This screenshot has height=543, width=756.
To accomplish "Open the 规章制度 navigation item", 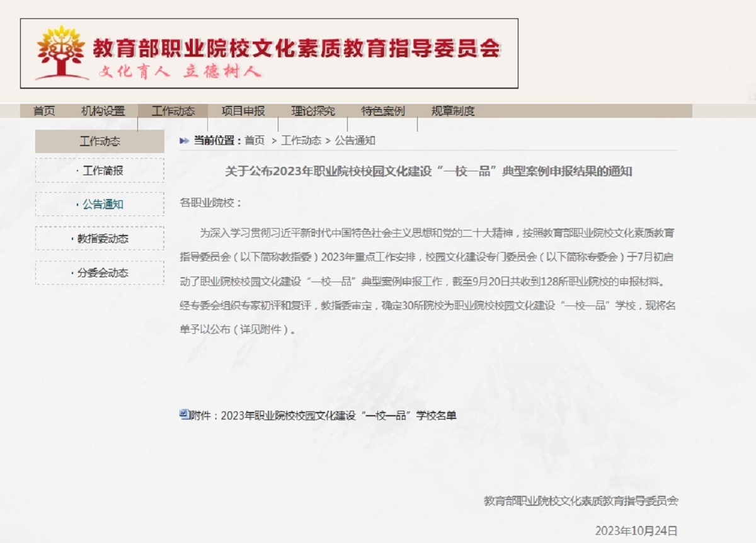I will 453,111.
